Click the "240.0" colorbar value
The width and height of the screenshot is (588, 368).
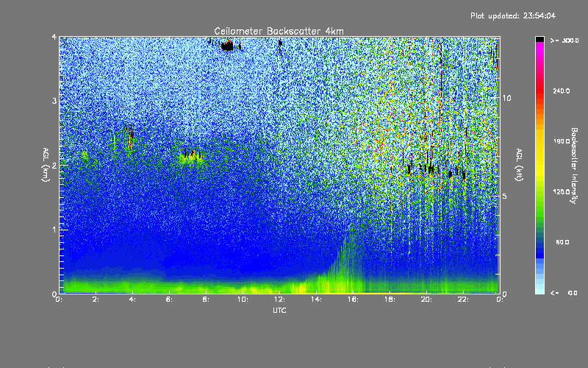tap(562, 91)
